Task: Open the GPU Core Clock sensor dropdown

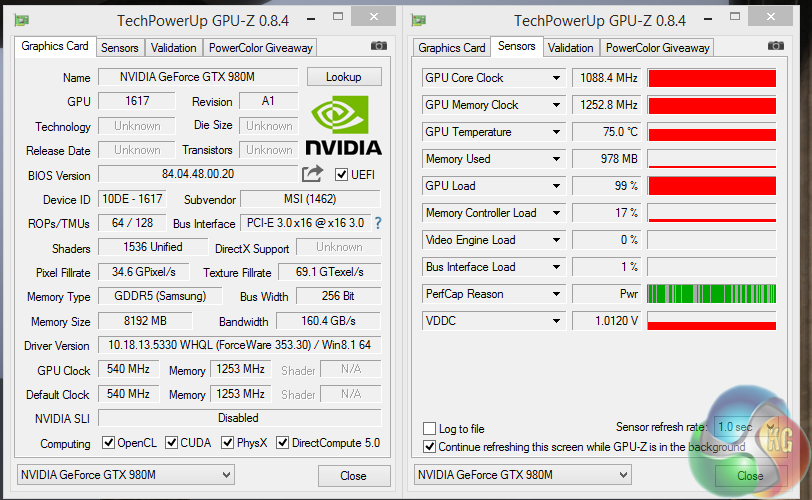Action: tap(557, 78)
